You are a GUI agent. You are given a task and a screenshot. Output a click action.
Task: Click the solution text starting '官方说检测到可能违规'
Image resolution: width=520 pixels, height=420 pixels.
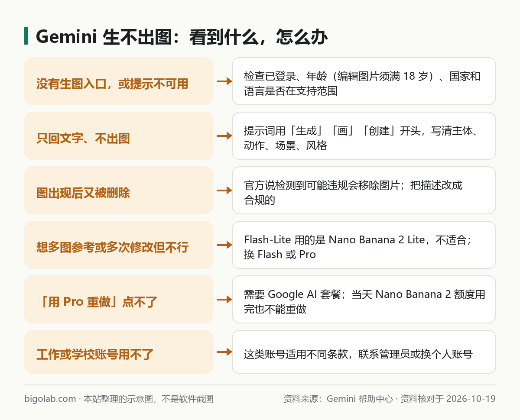click(353, 193)
